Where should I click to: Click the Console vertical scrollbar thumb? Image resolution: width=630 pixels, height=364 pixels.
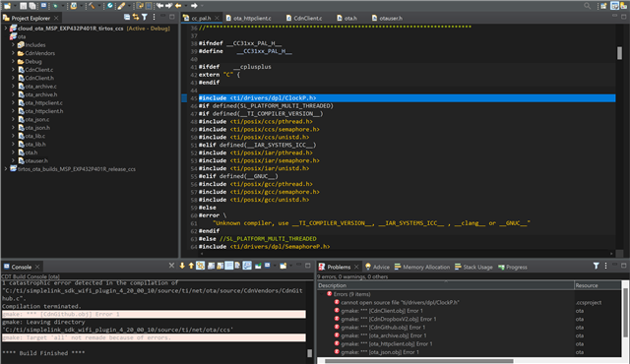click(309, 353)
